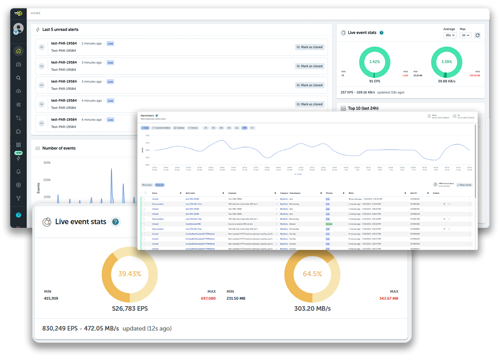Click the tallest spike in Number of events chart

coord(111,185)
